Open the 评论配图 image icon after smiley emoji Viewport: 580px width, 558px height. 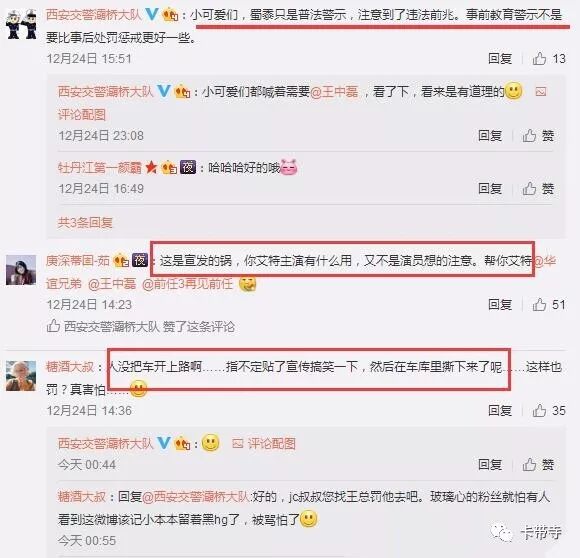pos(264,443)
